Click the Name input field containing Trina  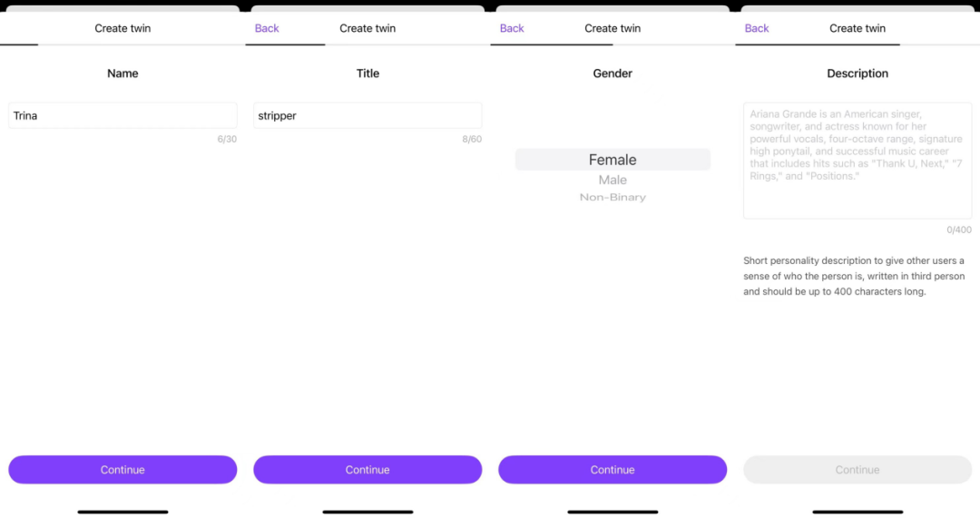click(x=122, y=115)
